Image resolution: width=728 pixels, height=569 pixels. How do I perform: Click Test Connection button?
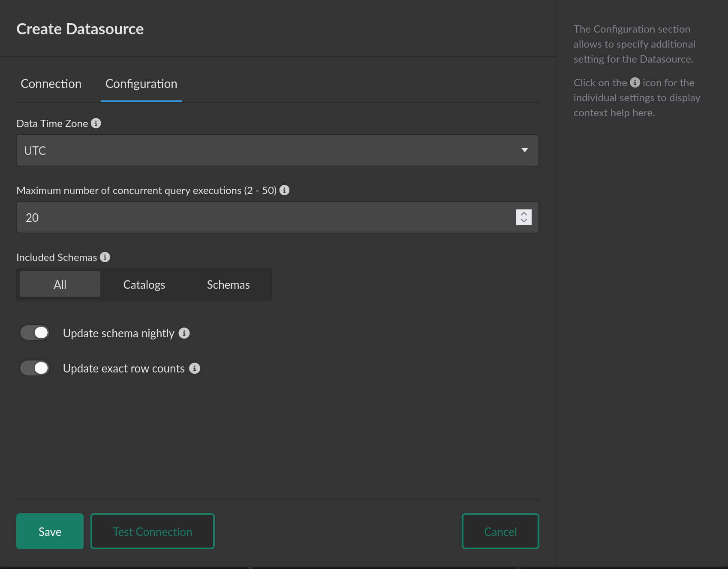153,531
